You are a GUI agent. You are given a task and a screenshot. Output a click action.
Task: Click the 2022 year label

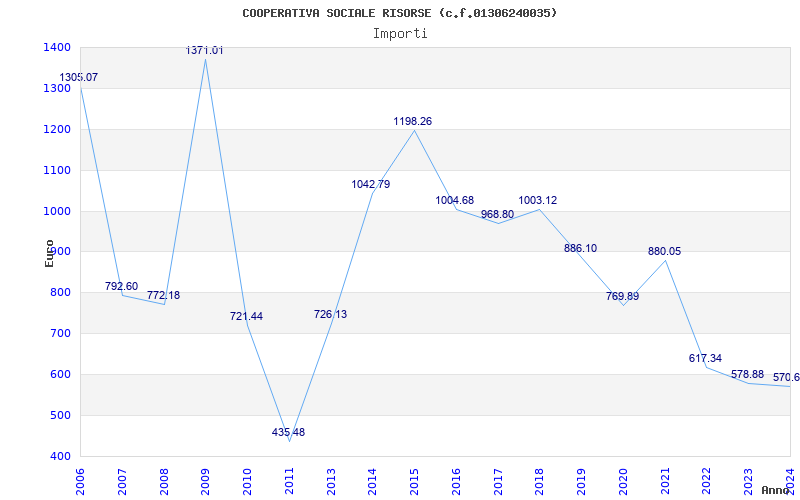707,482
